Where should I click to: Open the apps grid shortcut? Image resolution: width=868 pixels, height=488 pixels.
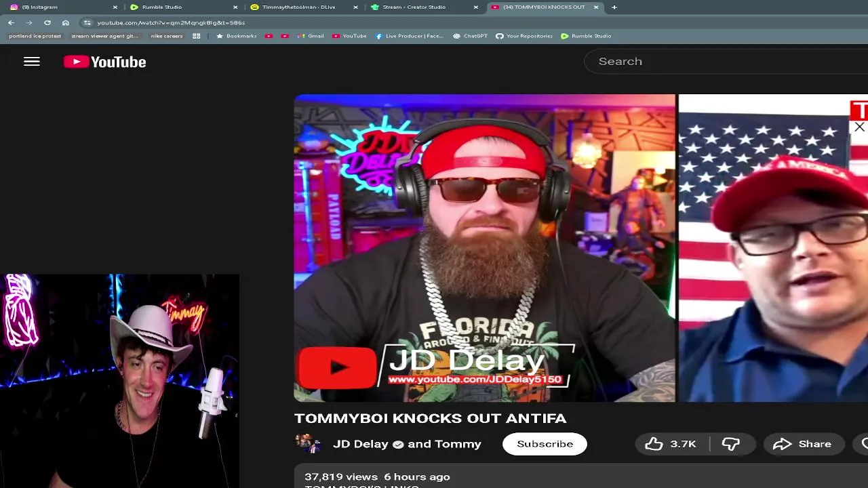coord(197,36)
